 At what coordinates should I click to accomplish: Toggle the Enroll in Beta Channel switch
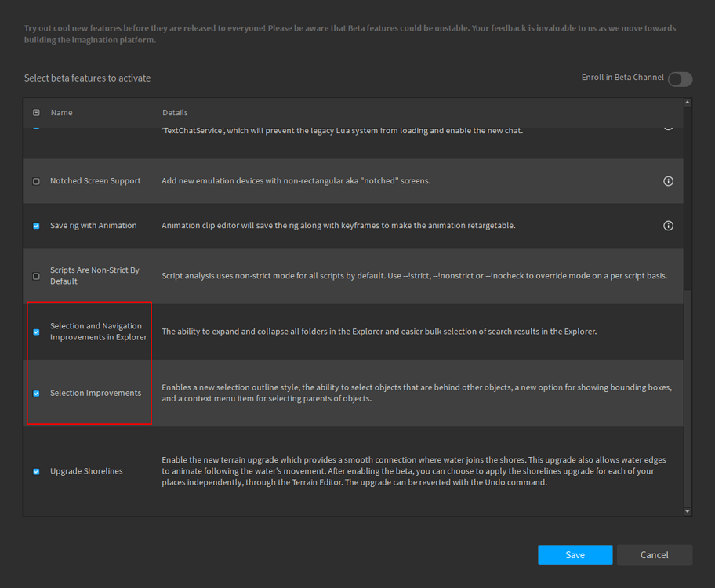click(680, 79)
